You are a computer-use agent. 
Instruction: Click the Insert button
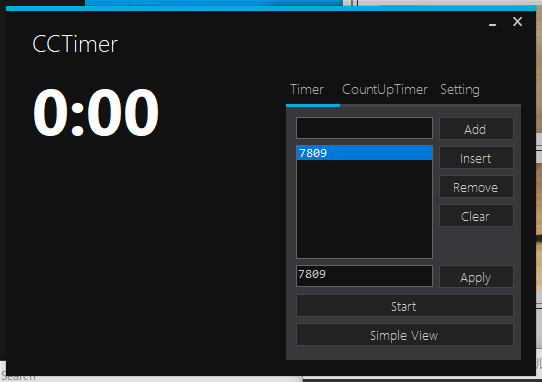click(x=476, y=158)
